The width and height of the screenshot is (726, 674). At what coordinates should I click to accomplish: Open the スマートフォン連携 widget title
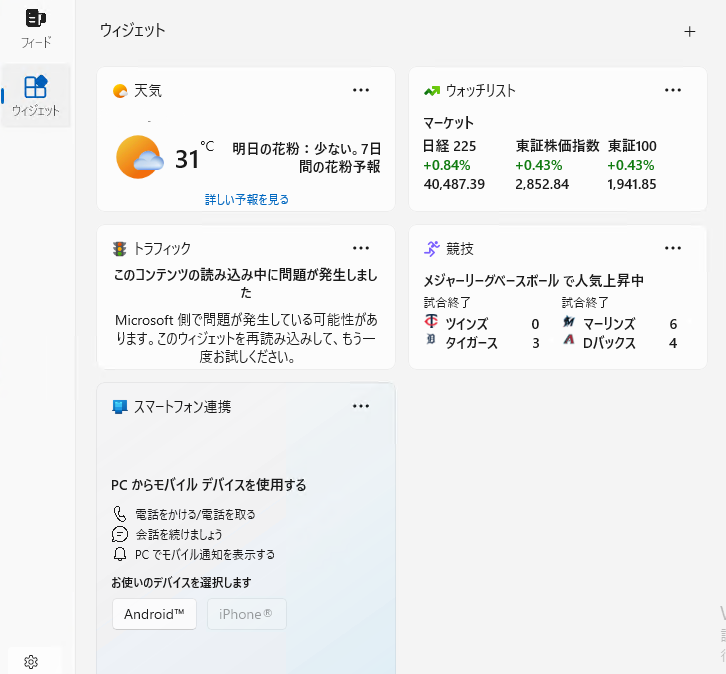tap(182, 407)
